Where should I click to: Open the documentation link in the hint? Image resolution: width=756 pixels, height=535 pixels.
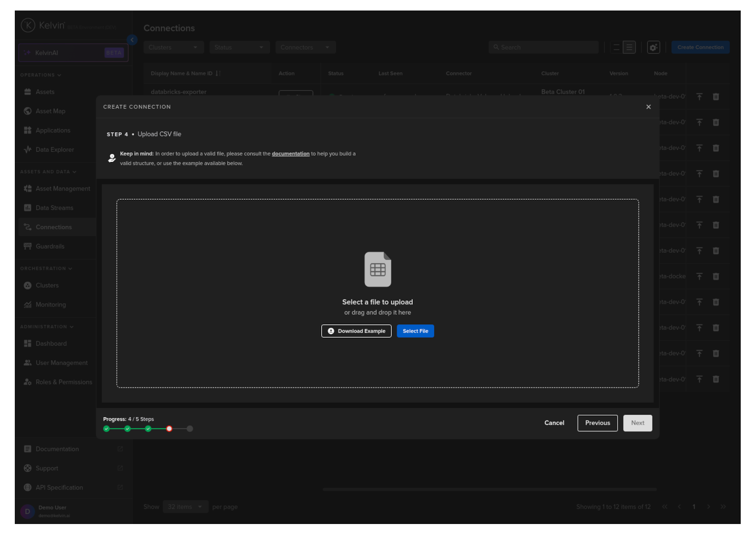click(x=290, y=154)
